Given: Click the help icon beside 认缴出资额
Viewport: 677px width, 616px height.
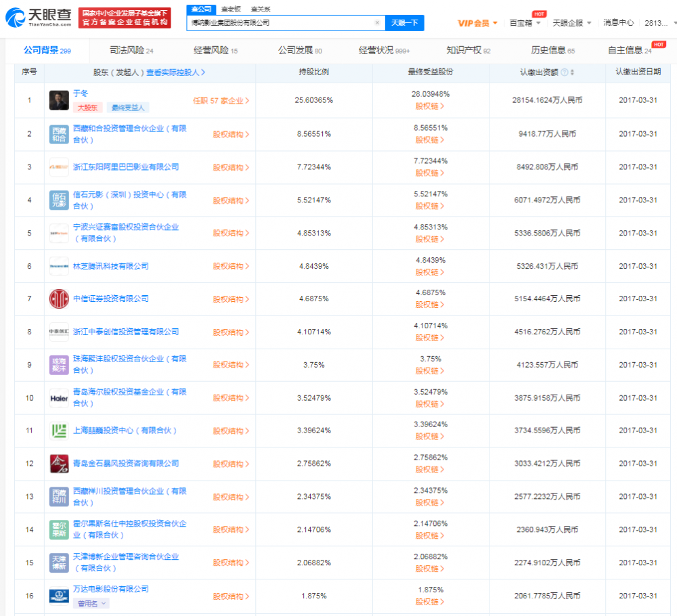Looking at the screenshot, I should (565, 72).
